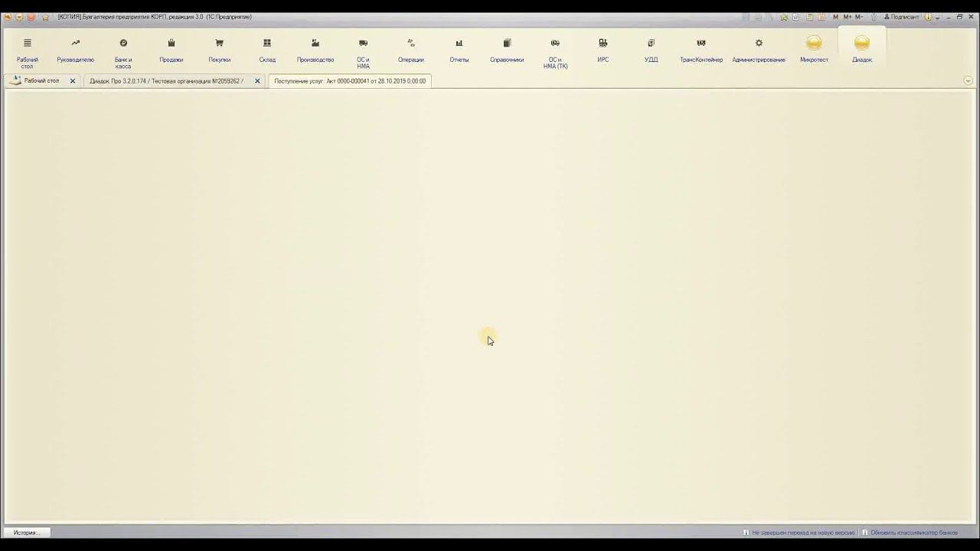The width and height of the screenshot is (980, 551).
Task: Open the Диадок section
Action: tap(862, 49)
